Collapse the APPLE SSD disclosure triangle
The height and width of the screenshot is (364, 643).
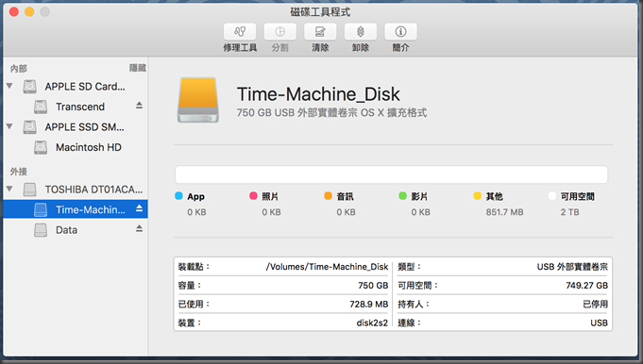9,126
